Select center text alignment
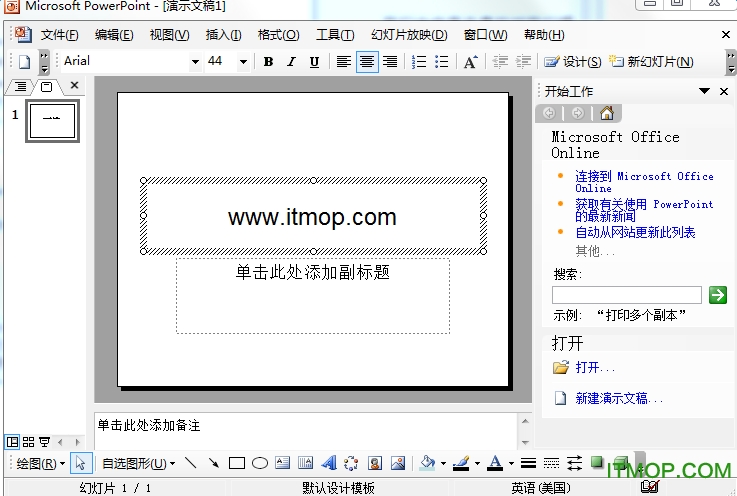Screen dimensions: 737x496 pyautogui.click(x=367, y=62)
